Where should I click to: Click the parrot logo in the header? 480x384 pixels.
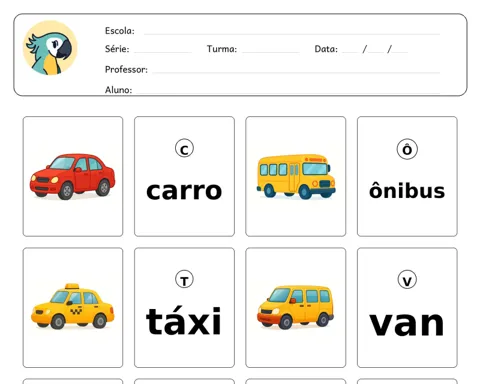(x=50, y=48)
